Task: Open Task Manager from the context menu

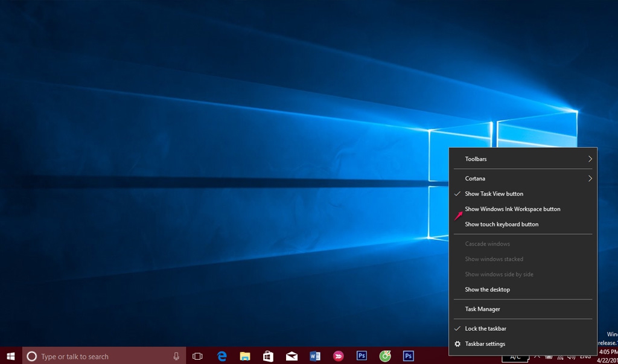Action: coord(482,308)
